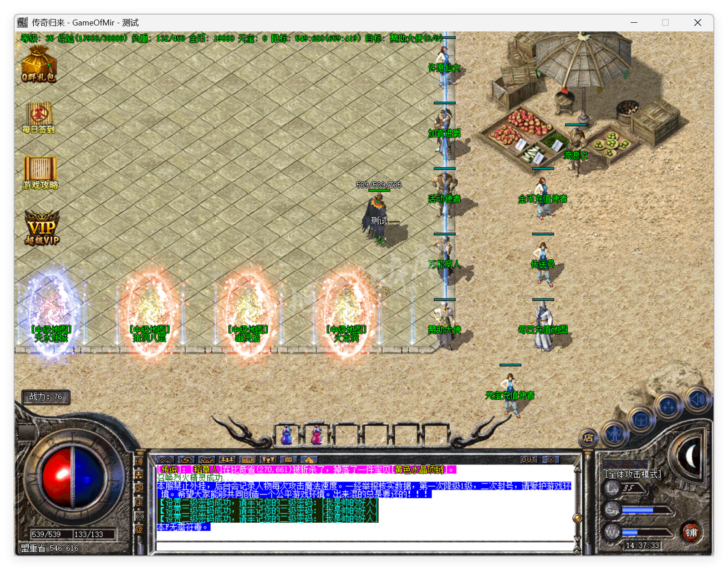This screenshot has height=570, width=728.
Task: Click the chat scrollbar gold knob
Action: [577, 518]
